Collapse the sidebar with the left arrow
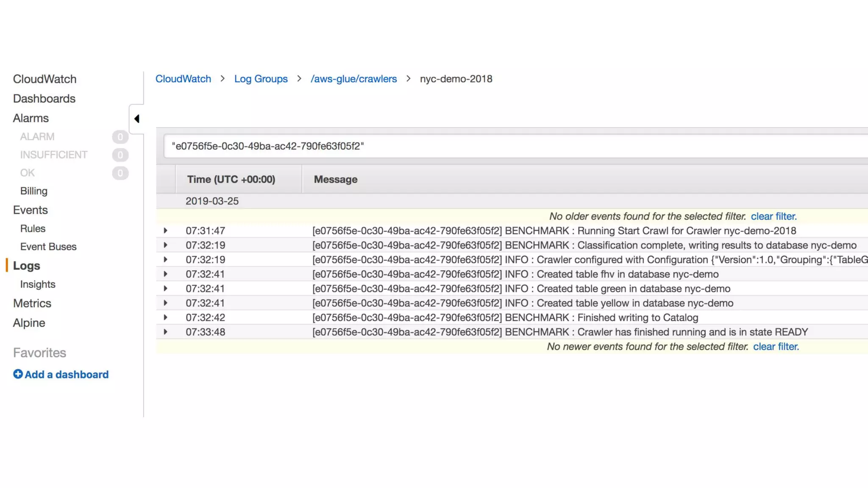This screenshot has width=868, height=488. click(136, 119)
